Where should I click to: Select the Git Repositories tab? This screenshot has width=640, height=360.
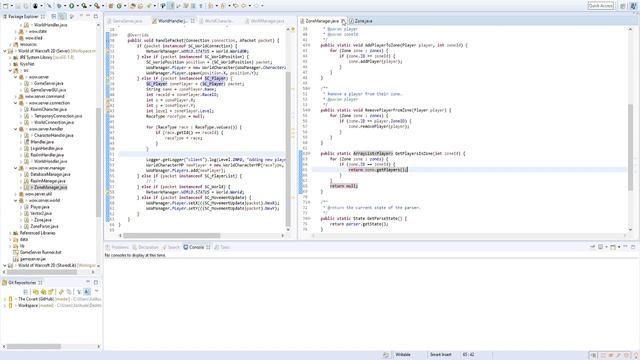point(22,282)
